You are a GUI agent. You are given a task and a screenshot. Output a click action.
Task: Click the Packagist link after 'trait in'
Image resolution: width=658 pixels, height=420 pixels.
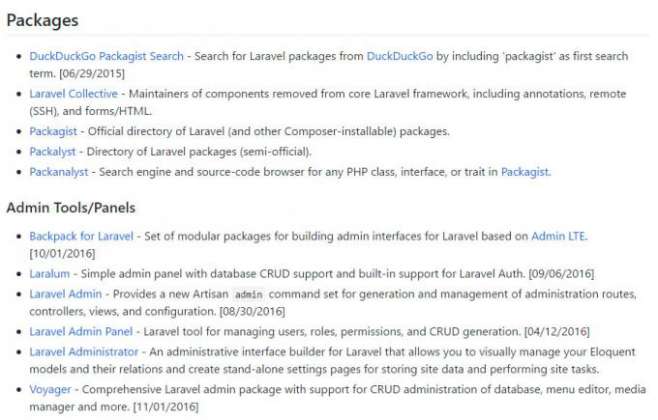(525, 172)
